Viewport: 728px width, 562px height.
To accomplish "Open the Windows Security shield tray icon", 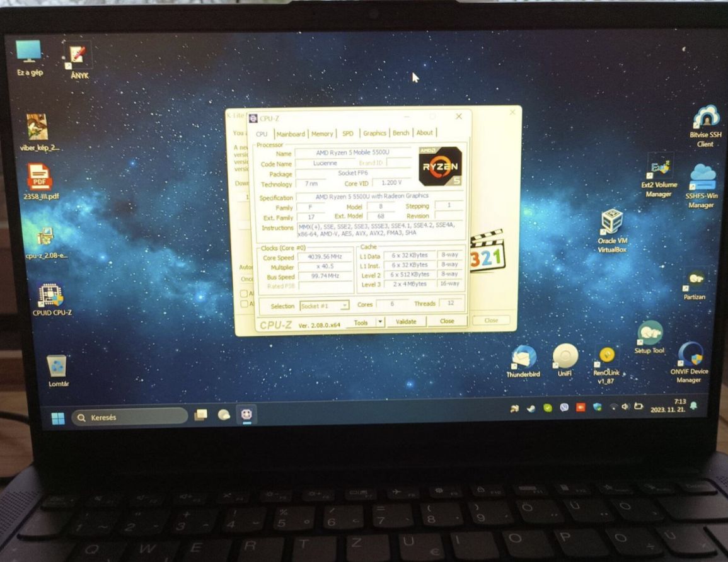I will pyautogui.click(x=597, y=407).
